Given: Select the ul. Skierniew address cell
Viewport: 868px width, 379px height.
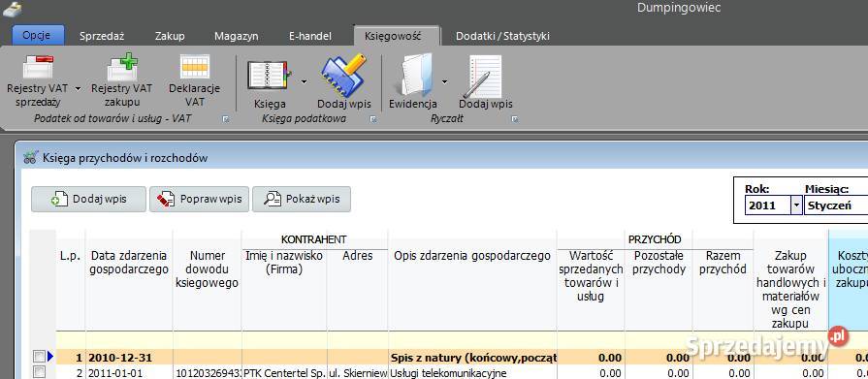Looking at the screenshot, I should tap(358, 373).
